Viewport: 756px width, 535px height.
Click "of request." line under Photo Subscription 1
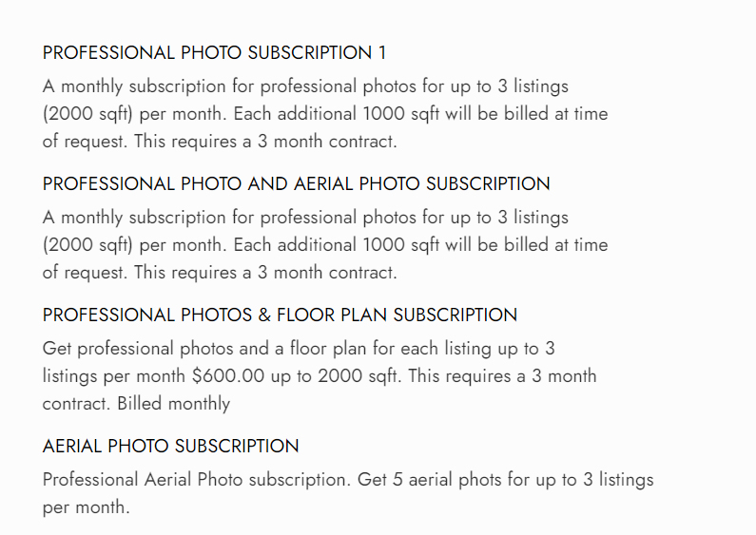point(85,142)
